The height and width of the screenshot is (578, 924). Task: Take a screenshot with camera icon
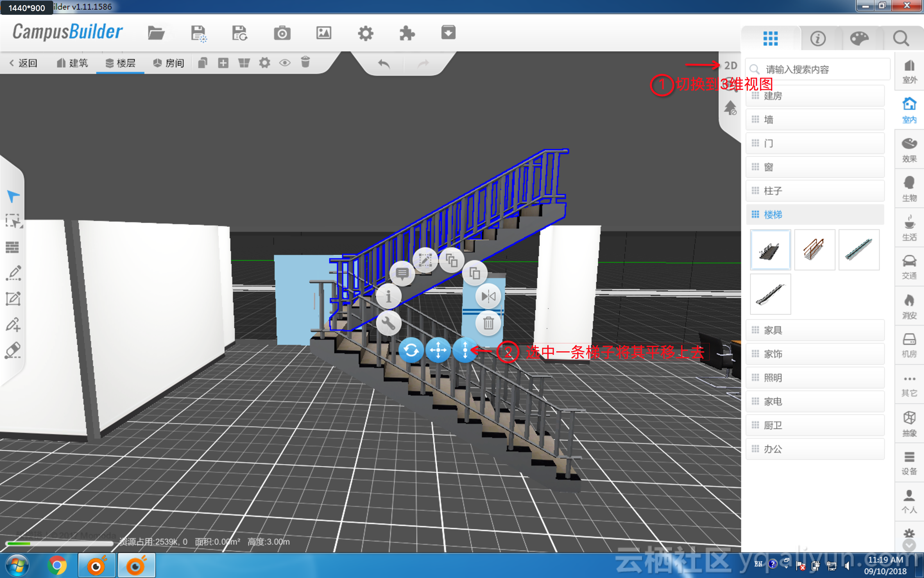[x=282, y=33]
